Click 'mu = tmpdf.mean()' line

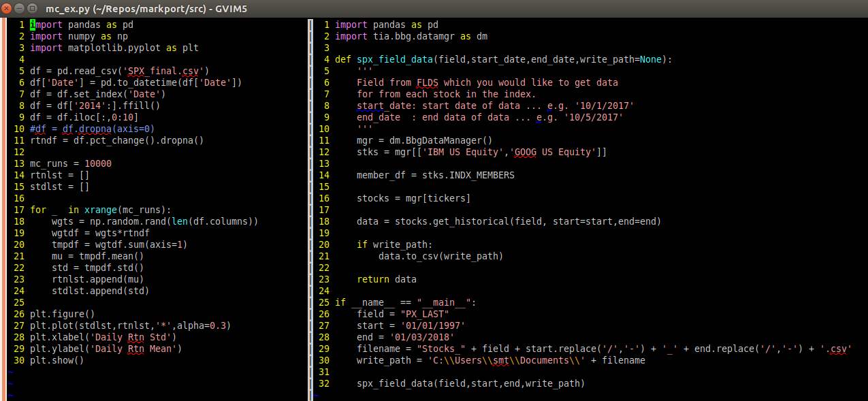[98, 256]
